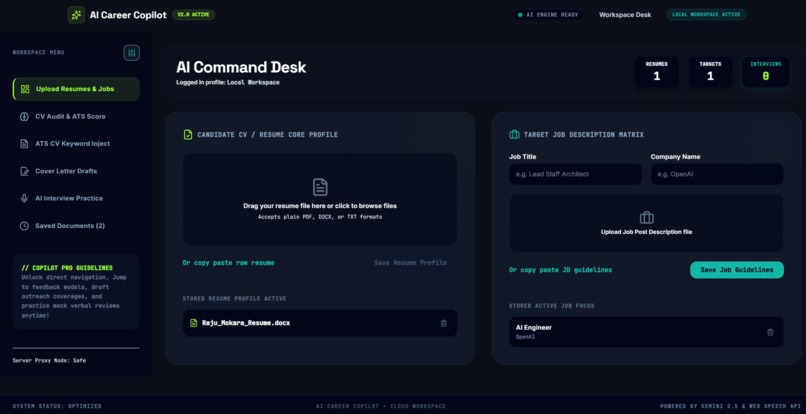Click Save Job Guidelines button
This screenshot has height=414, width=806.
pos(737,270)
